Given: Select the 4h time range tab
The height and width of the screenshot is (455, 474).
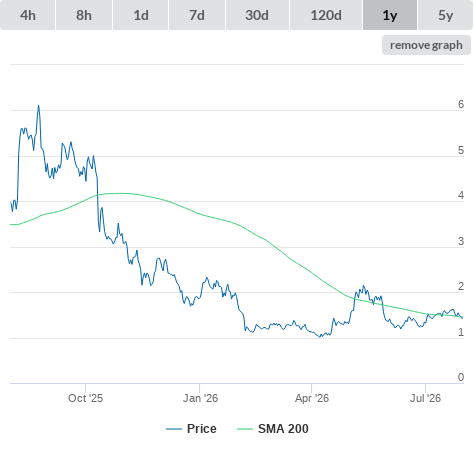Looking at the screenshot, I should (27, 15).
